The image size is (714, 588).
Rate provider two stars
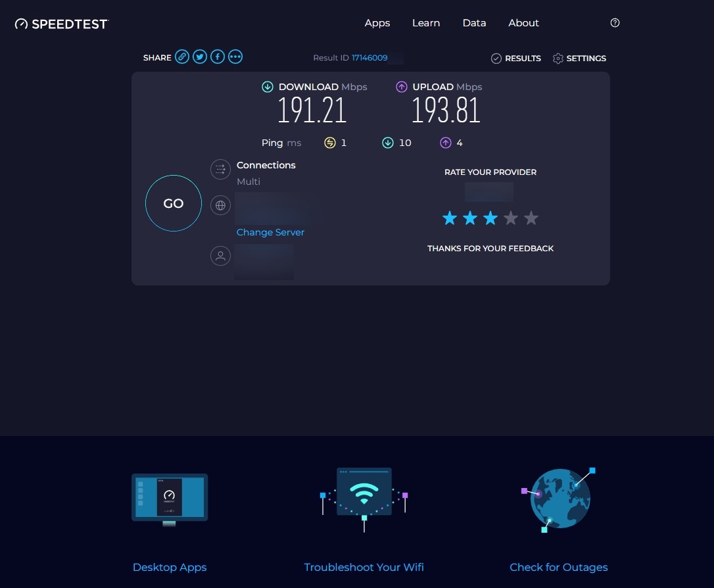point(470,218)
